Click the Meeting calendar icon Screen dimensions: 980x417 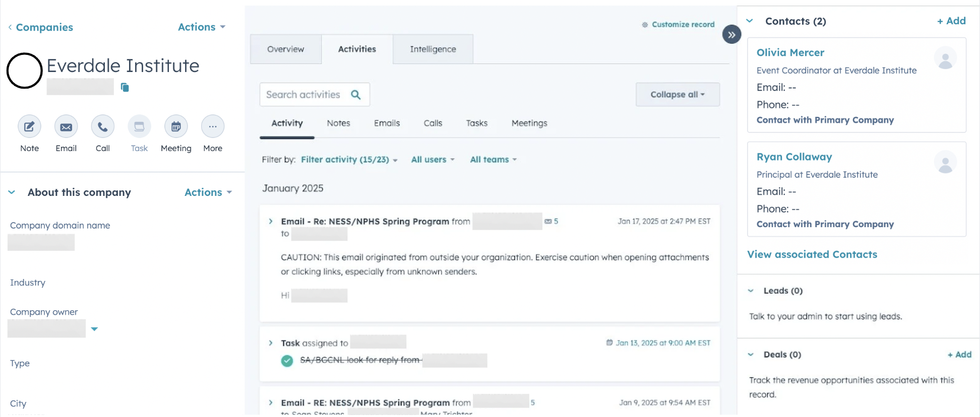point(176,126)
